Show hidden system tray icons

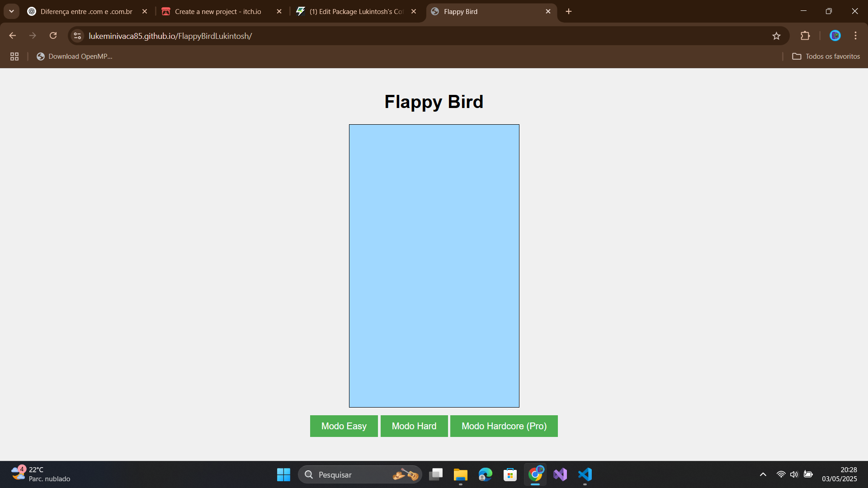point(763,474)
